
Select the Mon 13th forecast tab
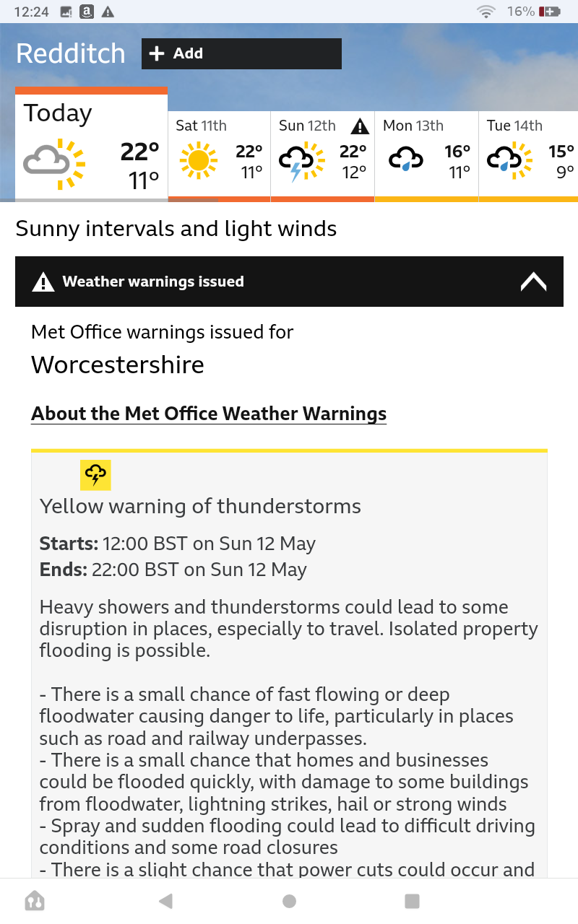tap(426, 156)
